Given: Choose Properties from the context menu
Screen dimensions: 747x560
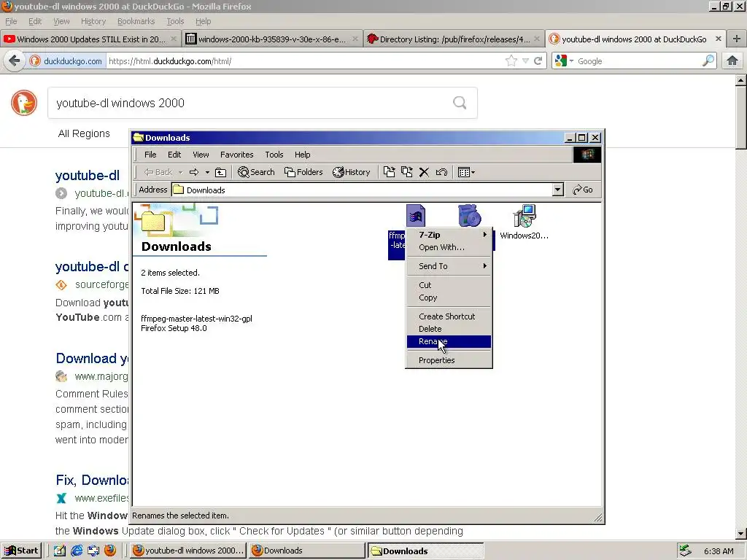Looking at the screenshot, I should [x=449, y=360].
